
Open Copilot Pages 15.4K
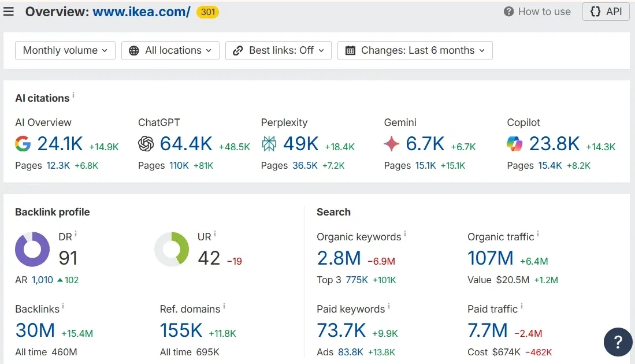coord(551,166)
